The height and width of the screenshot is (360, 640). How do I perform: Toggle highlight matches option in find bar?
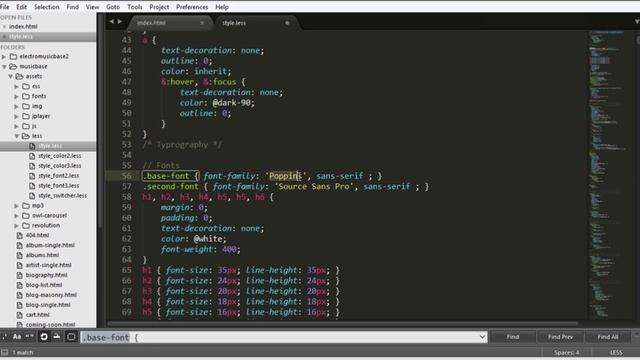[x=71, y=337]
